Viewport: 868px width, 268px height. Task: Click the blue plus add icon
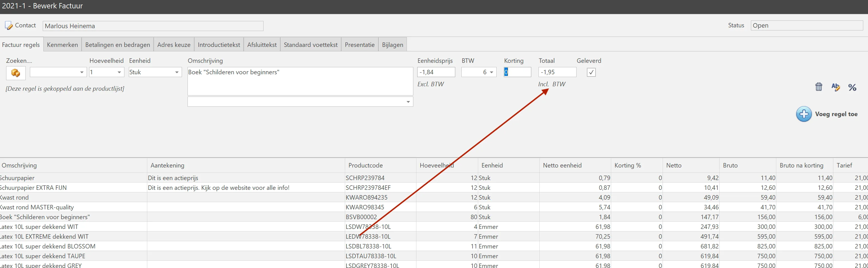[804, 114]
